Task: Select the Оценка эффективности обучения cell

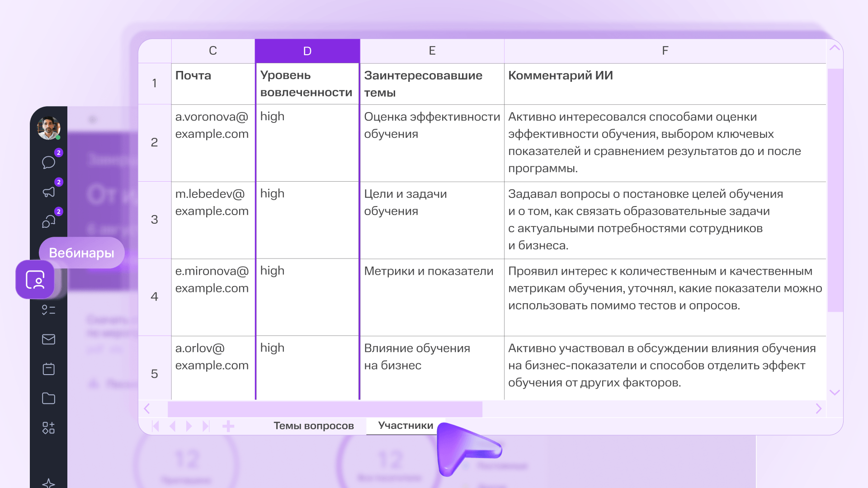Action: pos(432,143)
